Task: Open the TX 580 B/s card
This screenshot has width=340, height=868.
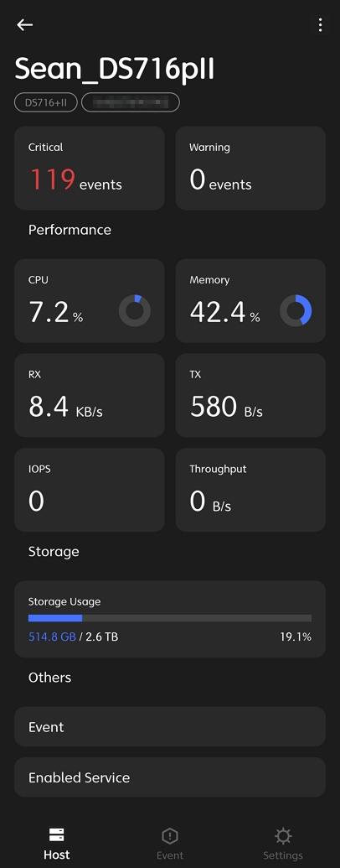Action: click(x=250, y=395)
